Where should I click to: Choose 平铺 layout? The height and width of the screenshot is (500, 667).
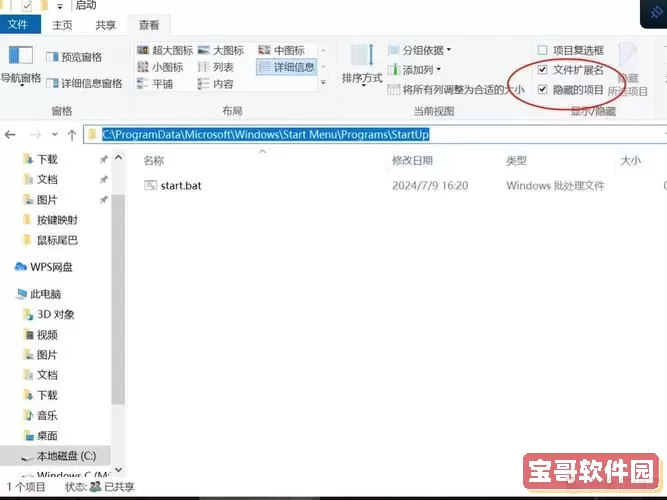155,84
